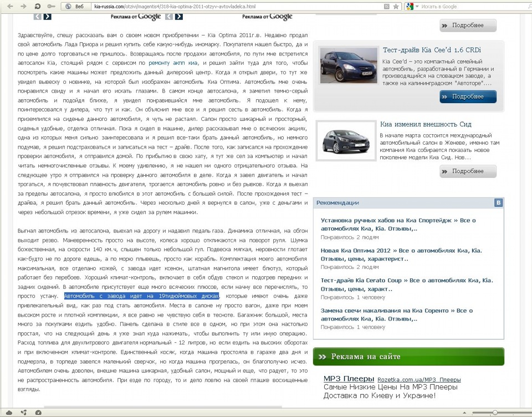This screenshot has height=417, width=532.
Task: Click next arrow of the first Google ad block
Action: (x=48, y=16)
